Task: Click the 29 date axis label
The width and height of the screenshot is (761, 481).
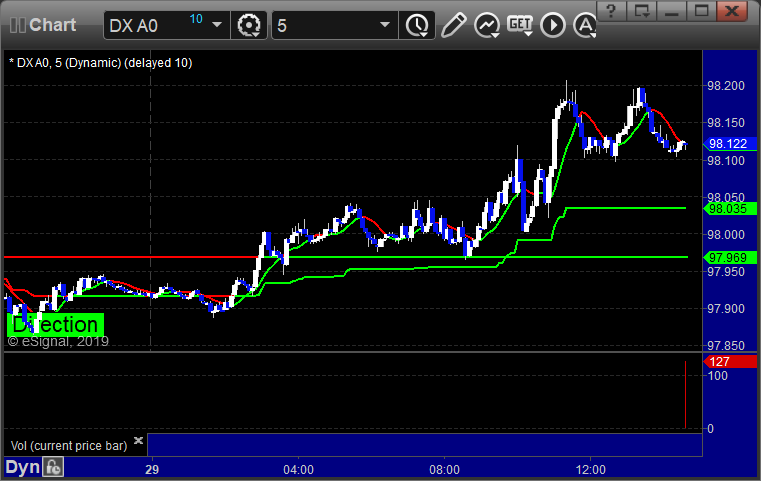Action: [x=152, y=470]
